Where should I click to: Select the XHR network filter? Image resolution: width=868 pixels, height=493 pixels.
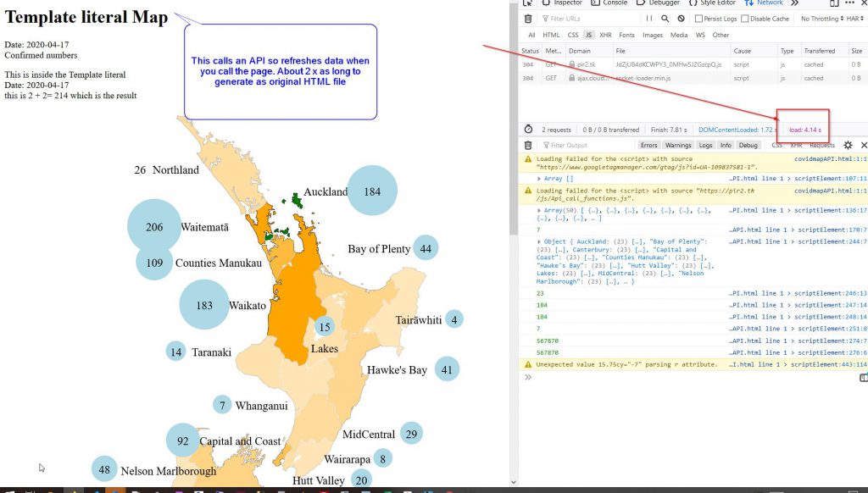[605, 36]
